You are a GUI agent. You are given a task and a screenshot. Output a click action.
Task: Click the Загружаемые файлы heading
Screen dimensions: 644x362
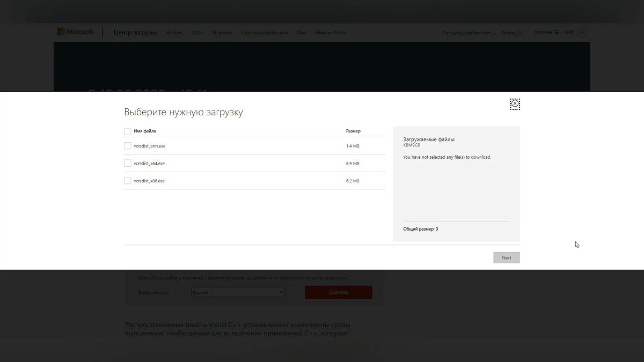429,139
